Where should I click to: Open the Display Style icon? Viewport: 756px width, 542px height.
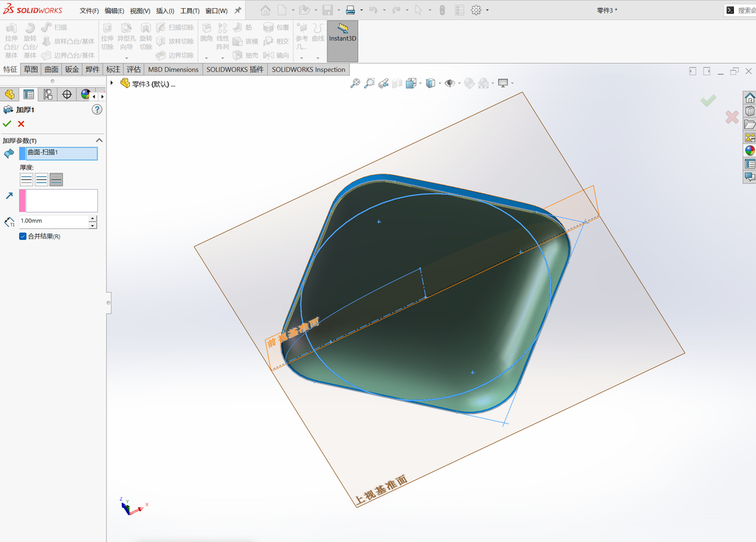click(430, 83)
